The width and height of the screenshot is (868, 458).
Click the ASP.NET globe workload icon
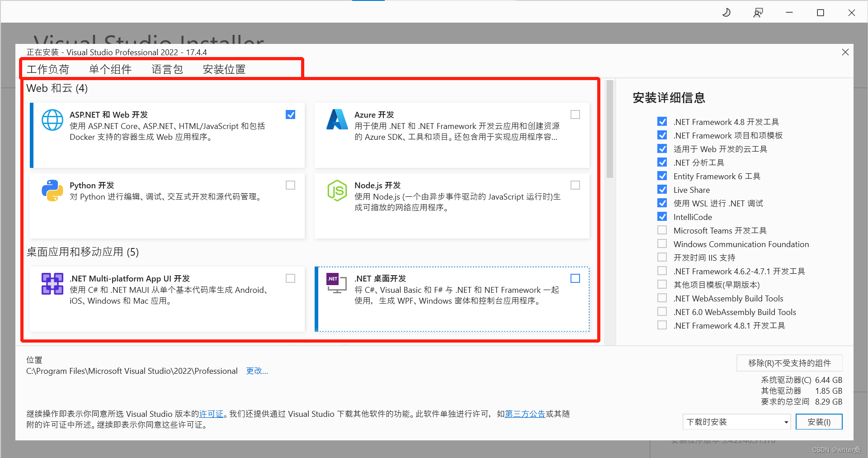click(x=52, y=120)
